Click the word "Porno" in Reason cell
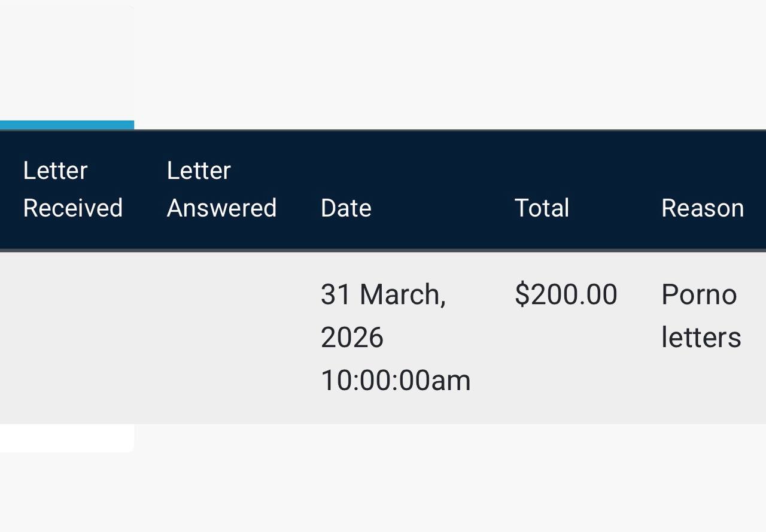Screen dimensions: 766x532 coord(698,294)
